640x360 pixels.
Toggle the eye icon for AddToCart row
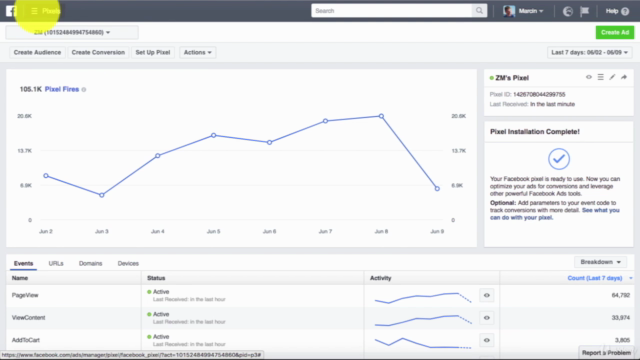click(487, 340)
